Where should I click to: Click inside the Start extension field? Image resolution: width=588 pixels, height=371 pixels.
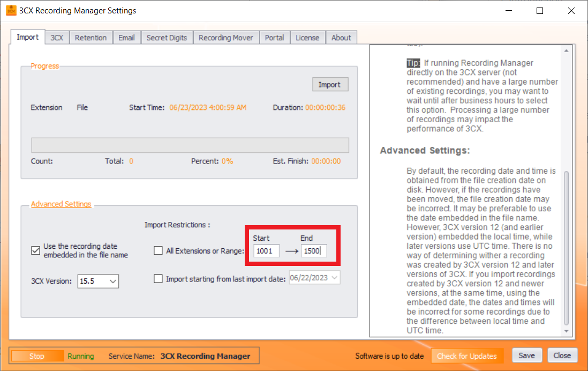(x=266, y=250)
